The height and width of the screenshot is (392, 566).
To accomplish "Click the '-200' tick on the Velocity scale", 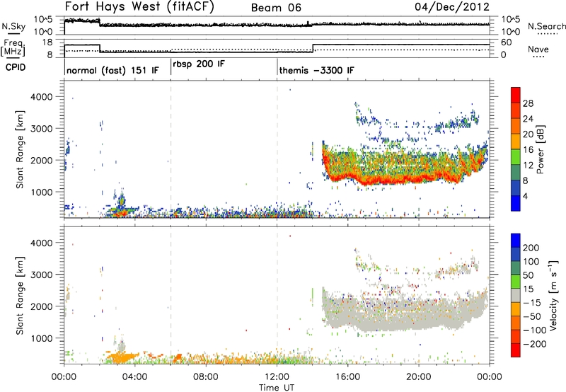I will click(x=534, y=344).
